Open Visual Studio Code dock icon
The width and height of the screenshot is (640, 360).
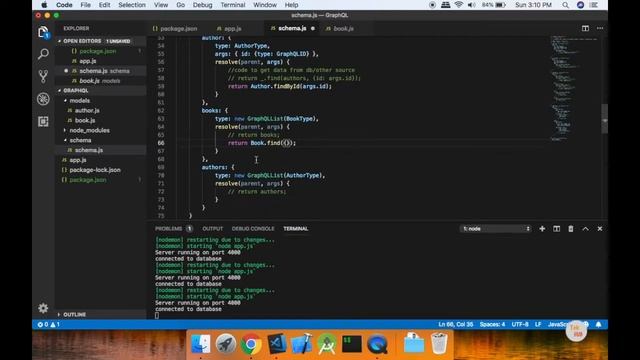pyautogui.click(x=276, y=344)
